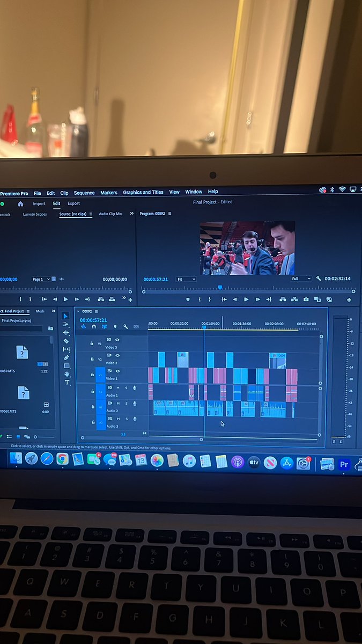
Task: Select the Razor tool
Action: tap(67, 341)
